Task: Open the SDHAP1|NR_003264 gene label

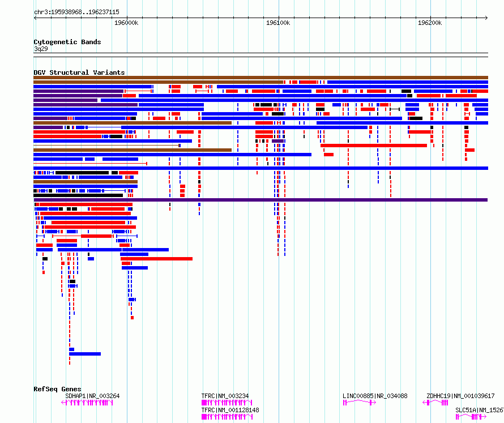Action: click(x=92, y=396)
